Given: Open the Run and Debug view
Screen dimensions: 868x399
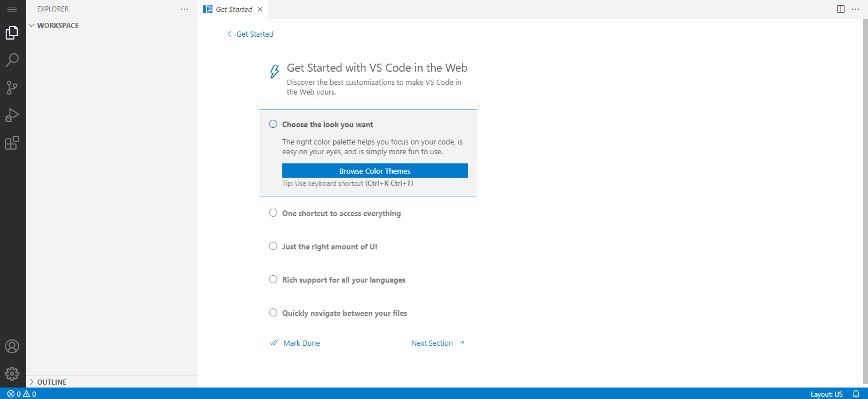Looking at the screenshot, I should coord(12,115).
